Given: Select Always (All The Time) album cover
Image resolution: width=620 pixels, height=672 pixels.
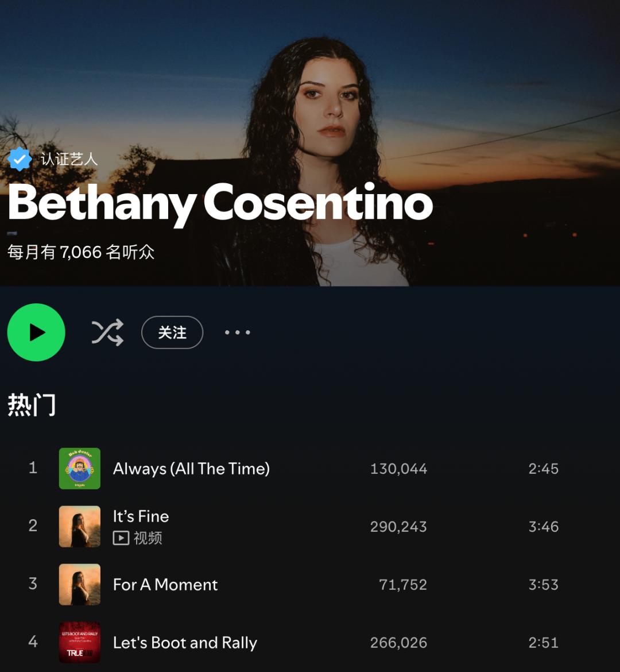Looking at the screenshot, I should [x=80, y=469].
